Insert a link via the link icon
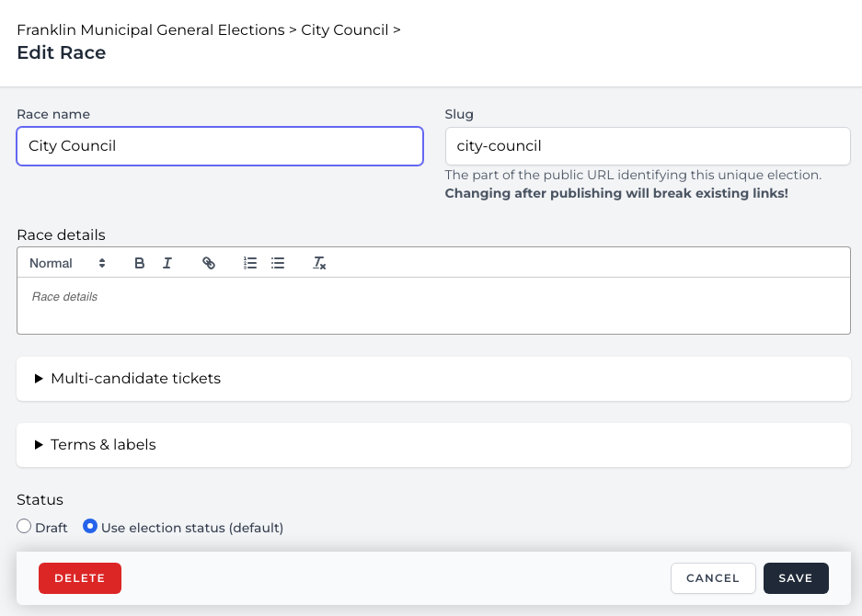Viewport: 862px width, 616px height. pos(209,263)
